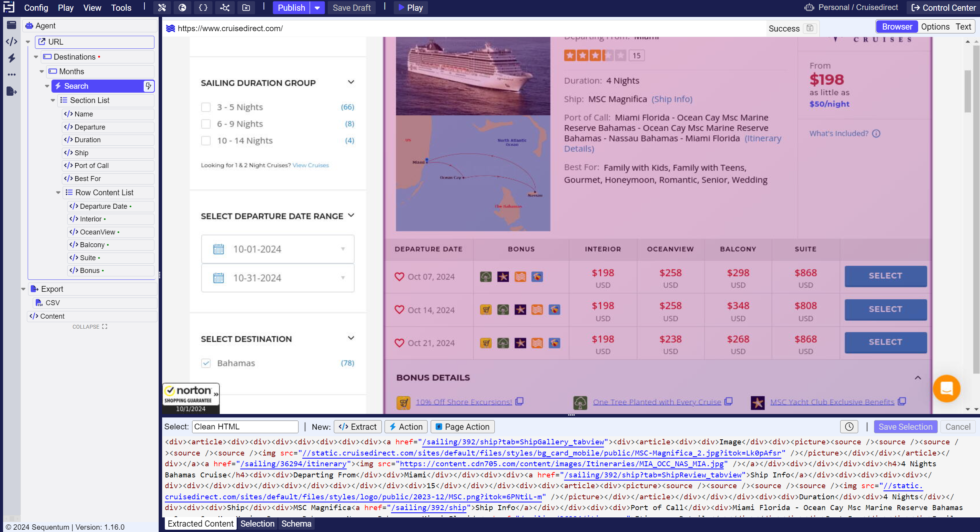Viewport: 980px width, 532px height.
Task: Check the 10 - 14 Nights checkbox
Action: click(x=206, y=141)
